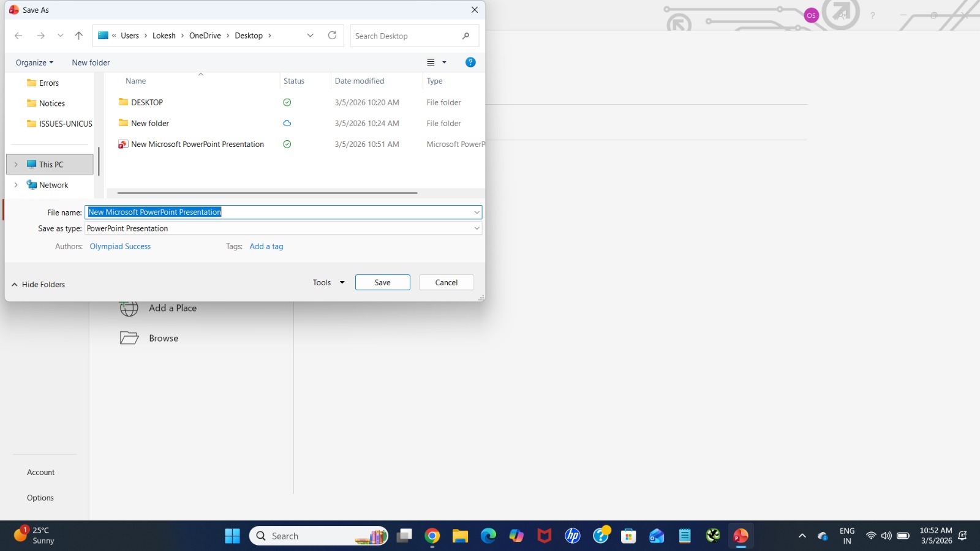Click the green sync checkmark on DESKTOP folder

tap(287, 102)
